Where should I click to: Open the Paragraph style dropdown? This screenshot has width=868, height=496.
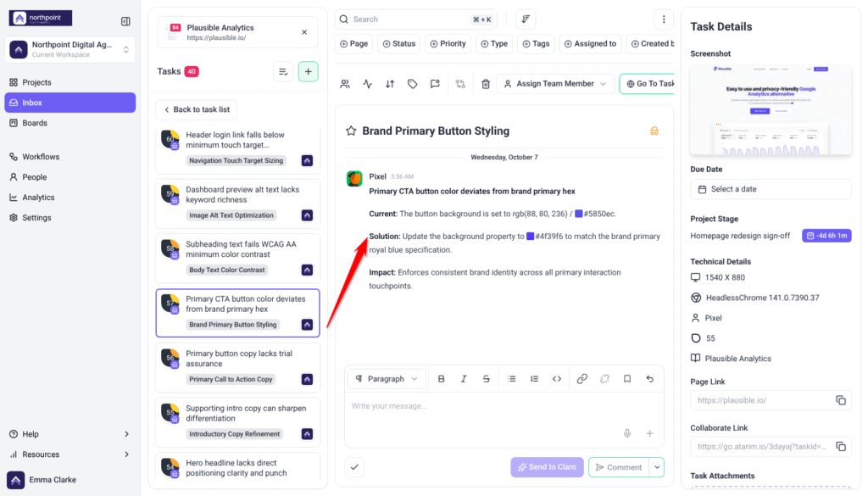point(387,379)
